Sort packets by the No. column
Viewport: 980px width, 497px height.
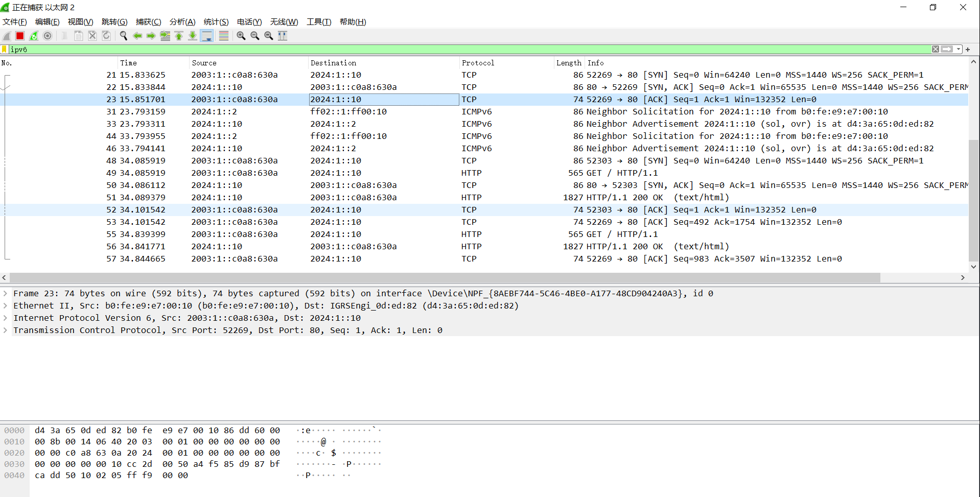(x=59, y=63)
